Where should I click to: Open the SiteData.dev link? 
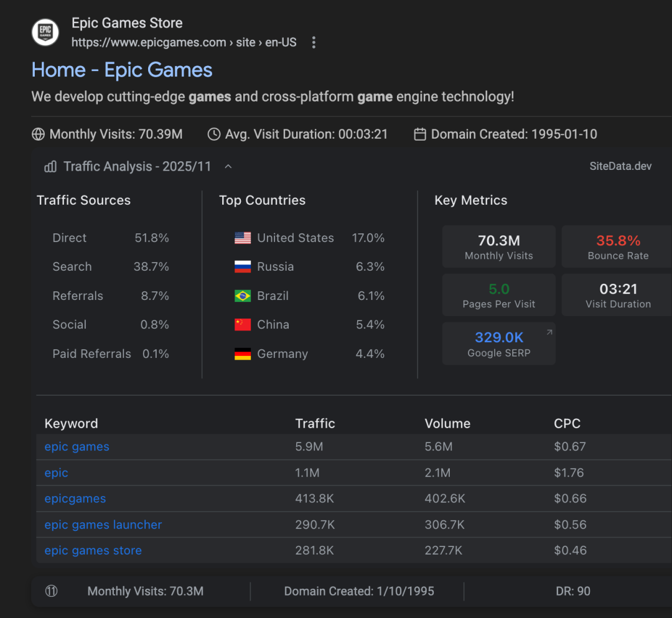[x=620, y=166]
